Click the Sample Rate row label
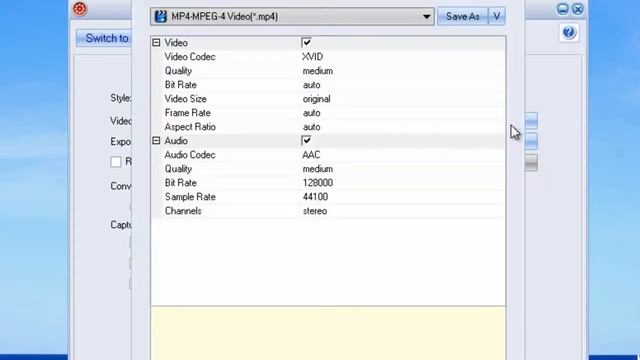This screenshot has width=640, height=360. coord(190,197)
